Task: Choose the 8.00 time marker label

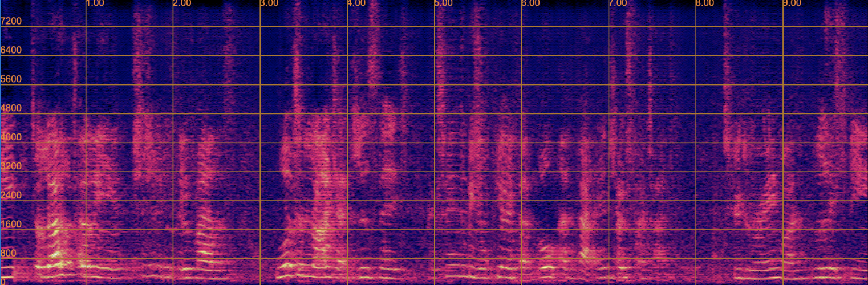Action: point(705,3)
